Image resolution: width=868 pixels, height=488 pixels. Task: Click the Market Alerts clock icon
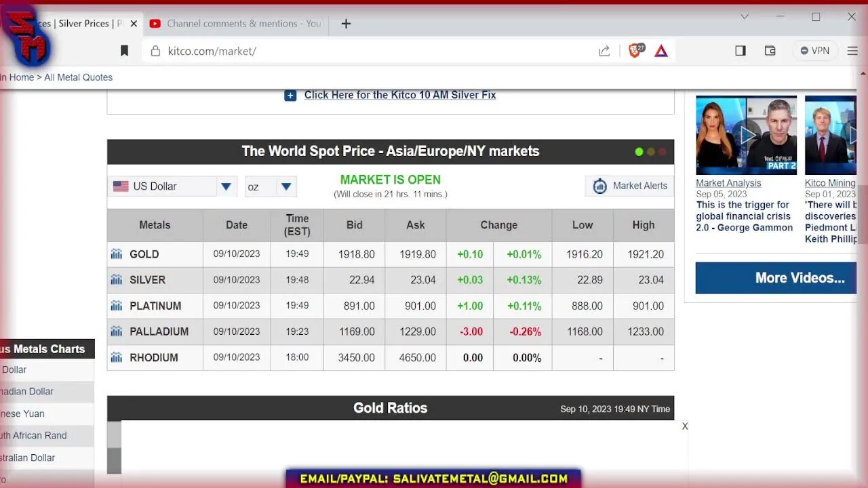(599, 186)
